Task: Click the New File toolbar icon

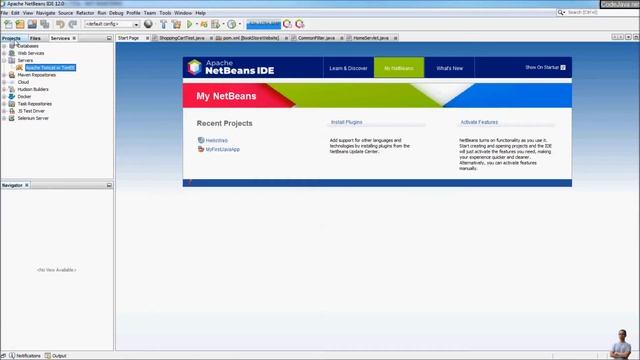Action: [8, 24]
